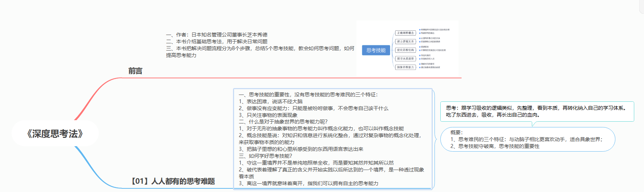Click the summary line 1、思考难民的三个特征
Screen dimensions: 644x192
coord(526,139)
